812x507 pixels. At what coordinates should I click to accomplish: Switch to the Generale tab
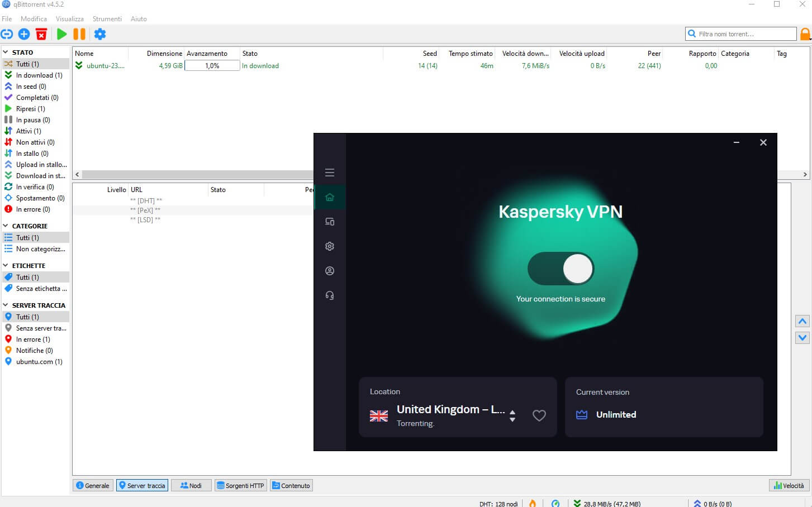(93, 485)
